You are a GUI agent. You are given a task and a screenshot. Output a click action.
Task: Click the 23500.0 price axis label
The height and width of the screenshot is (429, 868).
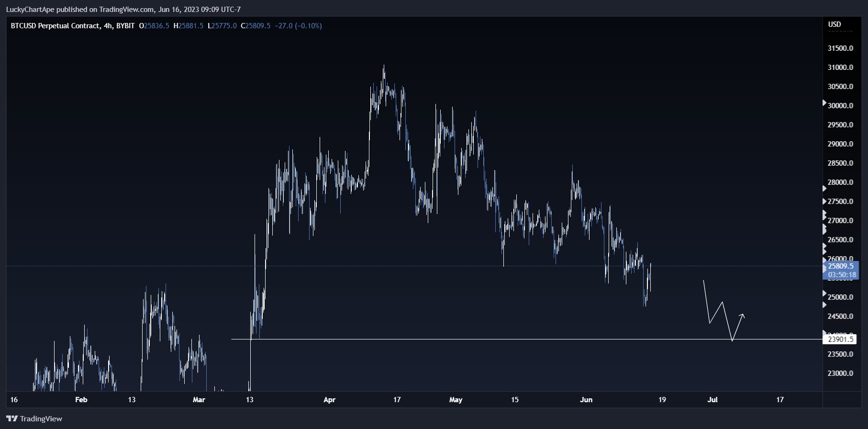840,354
